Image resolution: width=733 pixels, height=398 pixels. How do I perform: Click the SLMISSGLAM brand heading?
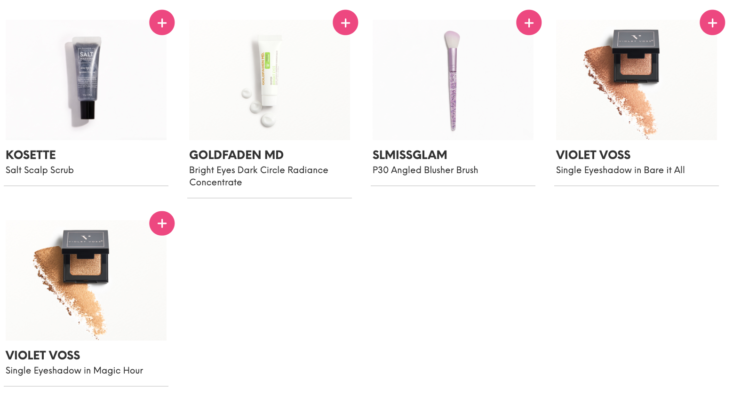coord(410,155)
